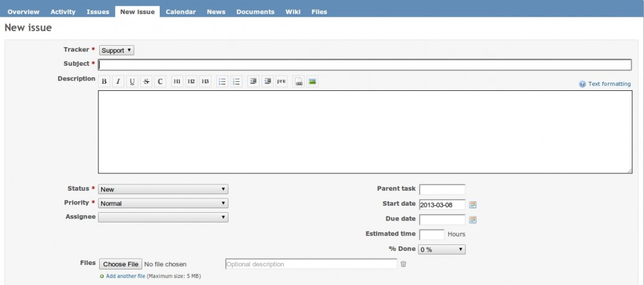Apply italic formatting in description toolbar

[x=118, y=82]
